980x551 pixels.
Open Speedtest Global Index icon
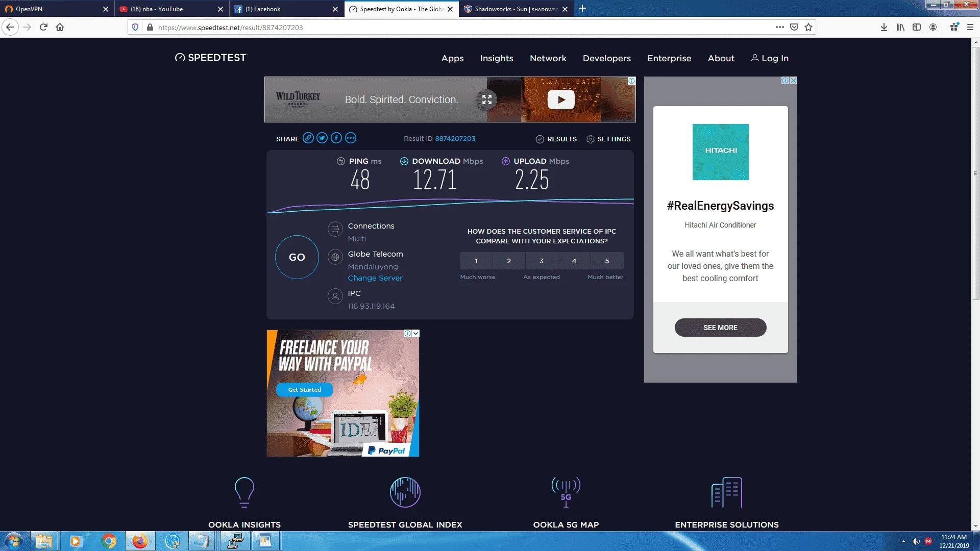[405, 492]
